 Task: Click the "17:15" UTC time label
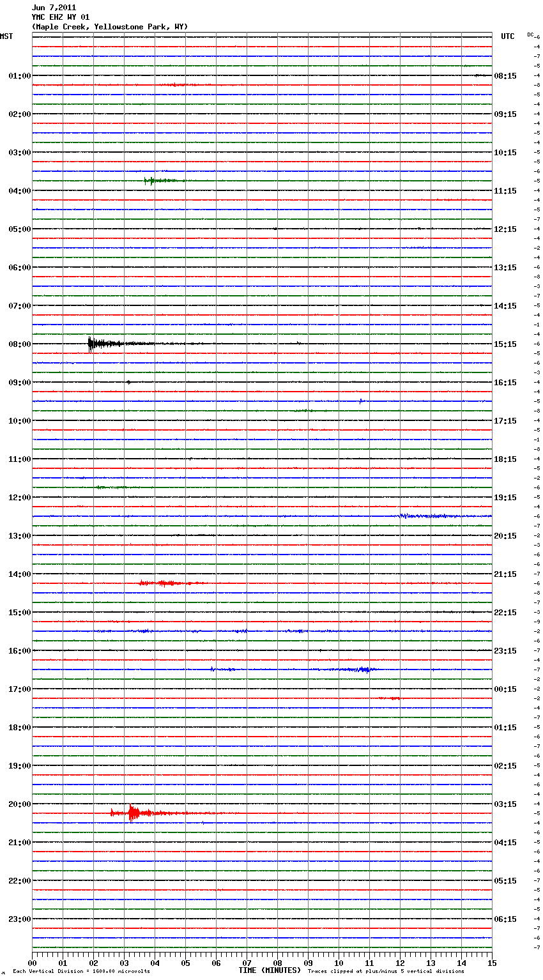[505, 421]
